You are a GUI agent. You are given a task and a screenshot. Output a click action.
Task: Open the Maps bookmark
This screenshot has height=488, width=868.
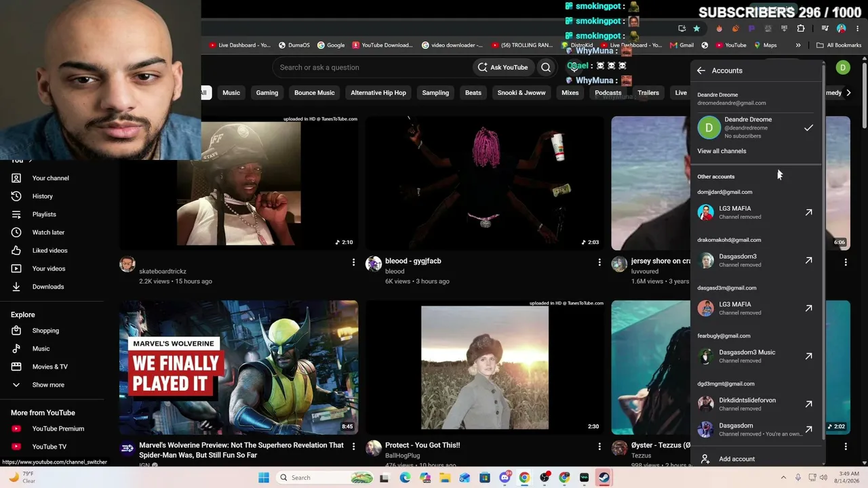click(x=765, y=45)
